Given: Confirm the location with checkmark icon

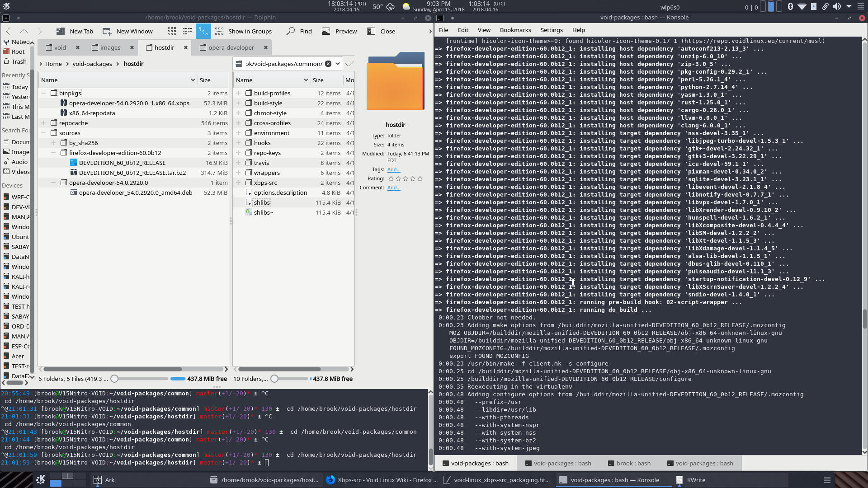Looking at the screenshot, I should 349,64.
